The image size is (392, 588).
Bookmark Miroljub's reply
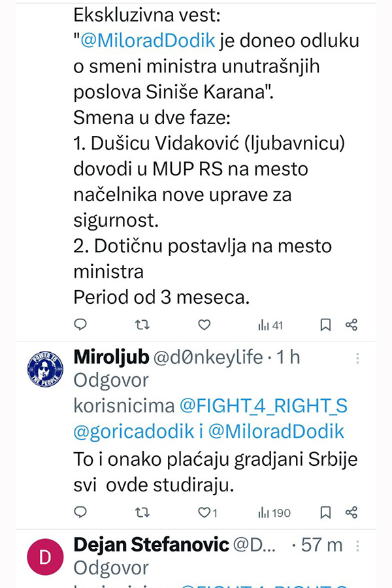(x=325, y=513)
